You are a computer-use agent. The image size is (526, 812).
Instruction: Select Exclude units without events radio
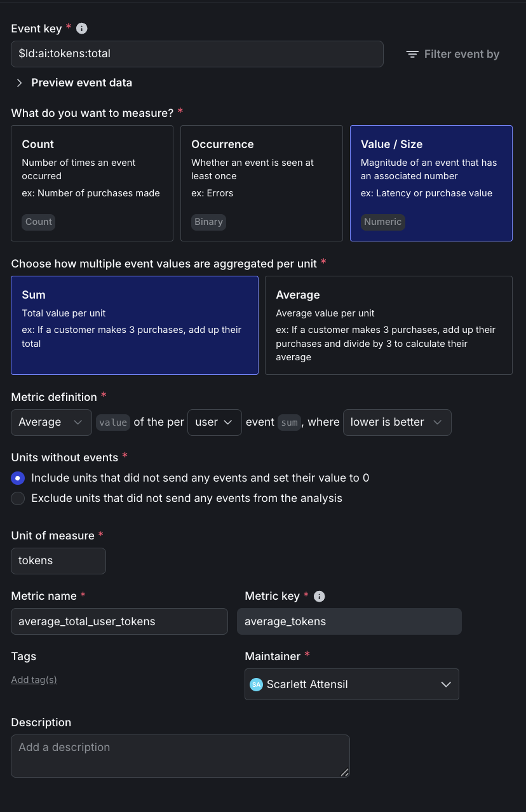tap(18, 499)
